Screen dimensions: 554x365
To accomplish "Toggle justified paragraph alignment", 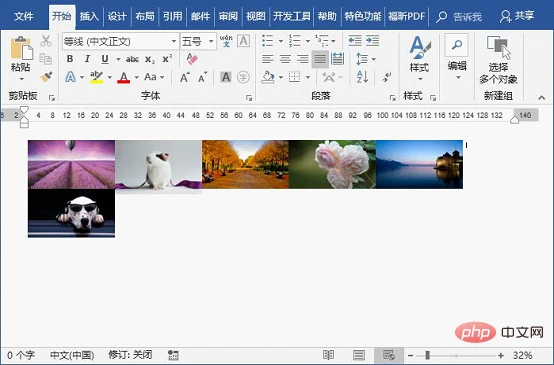I will (x=320, y=59).
